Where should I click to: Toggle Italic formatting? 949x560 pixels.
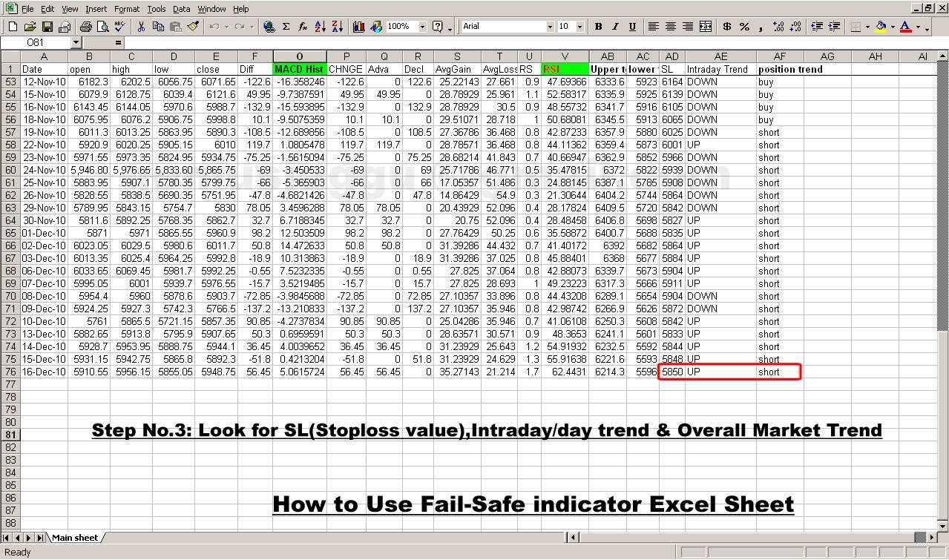click(615, 27)
